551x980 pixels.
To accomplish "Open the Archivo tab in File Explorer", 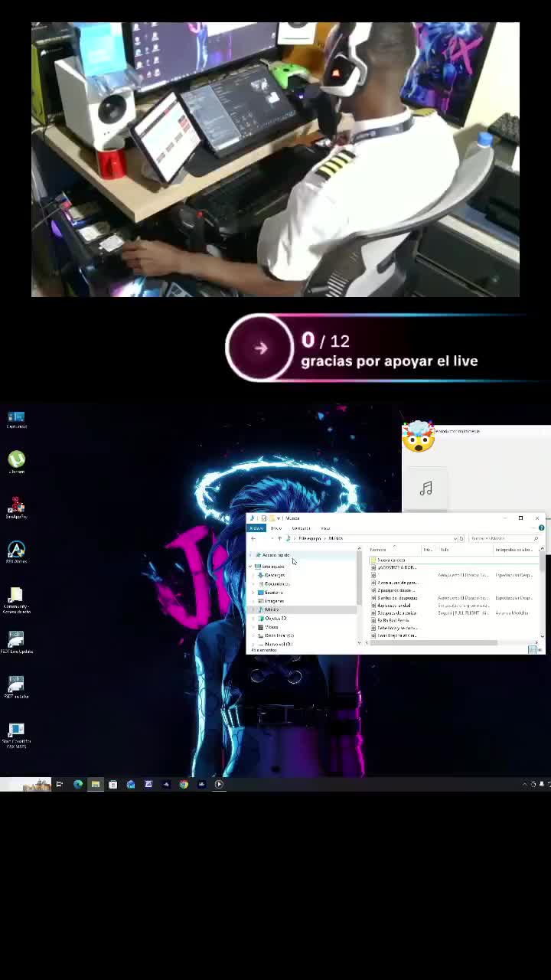I will point(256,528).
